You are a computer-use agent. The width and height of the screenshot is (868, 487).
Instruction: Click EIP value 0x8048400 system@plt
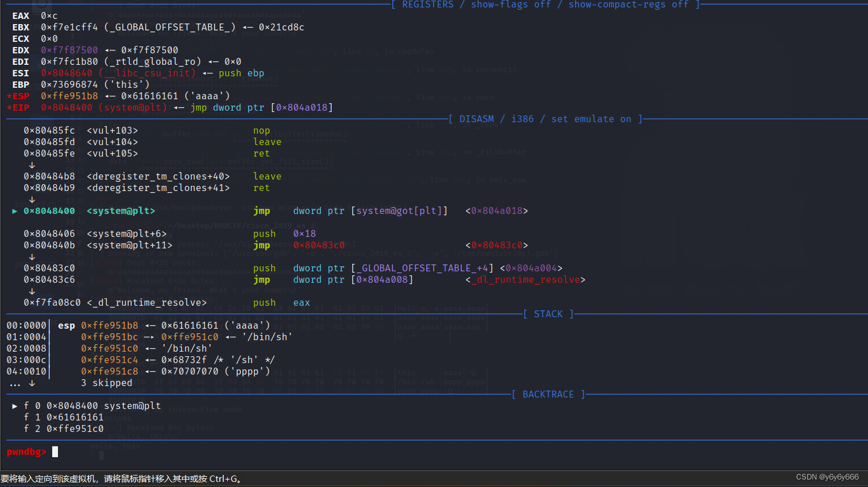pyautogui.click(x=104, y=108)
